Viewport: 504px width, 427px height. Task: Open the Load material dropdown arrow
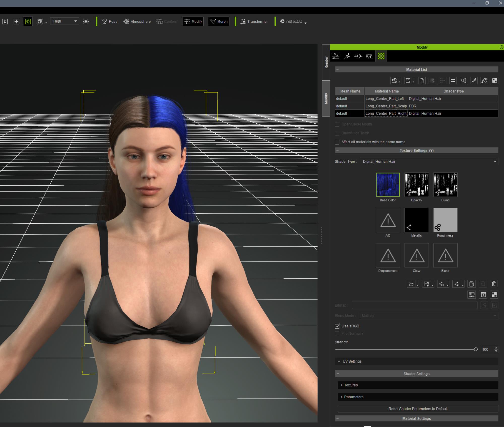400,82
